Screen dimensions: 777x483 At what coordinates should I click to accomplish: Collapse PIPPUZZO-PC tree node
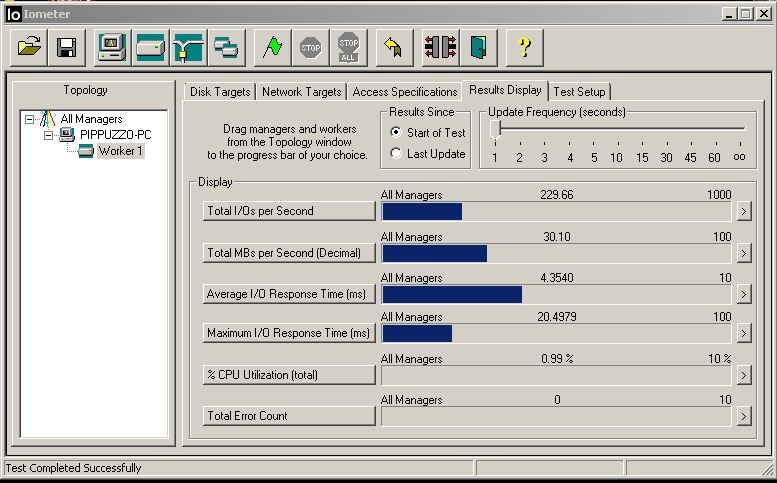pyautogui.click(x=49, y=135)
